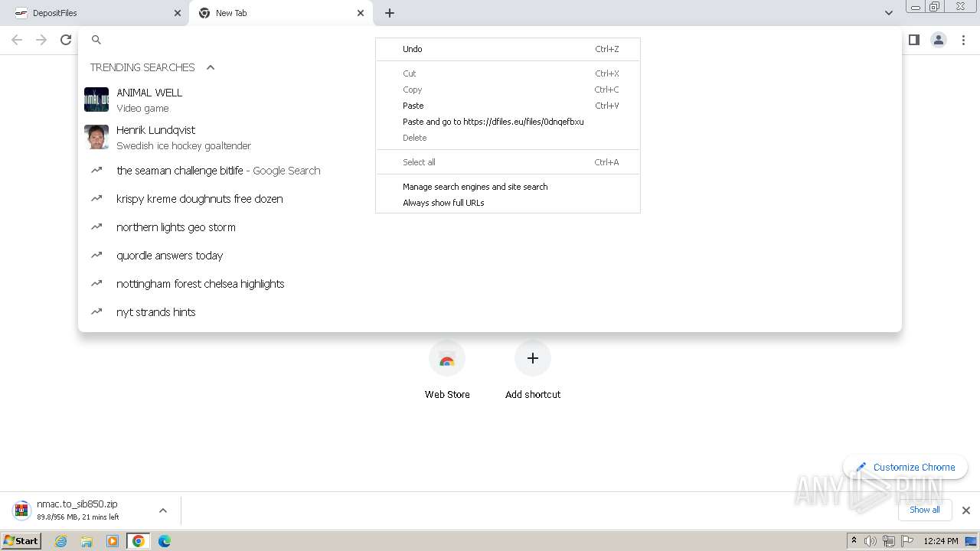
Task: Expand download options chevron for zip file
Action: pos(162,510)
